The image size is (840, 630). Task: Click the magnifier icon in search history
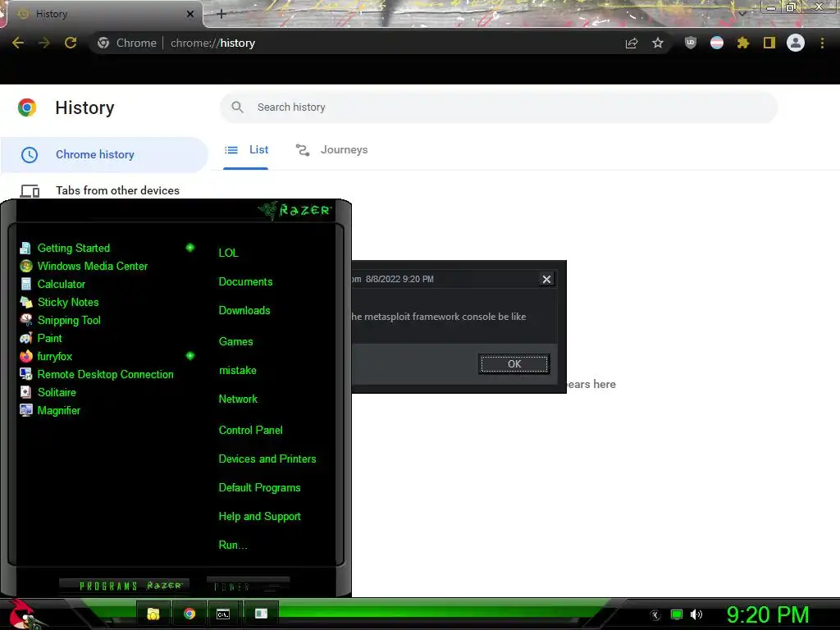click(x=237, y=107)
